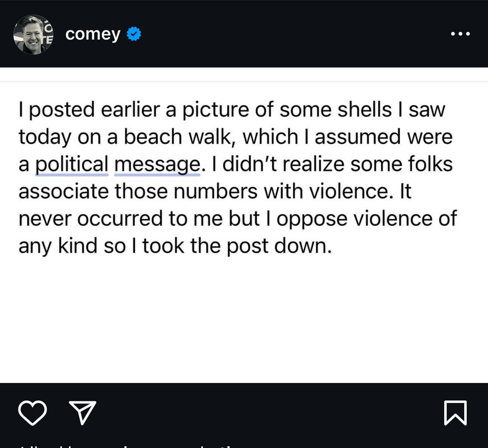Screen dimensions: 488x448
Task: Click the dark action bar between share and bookmark
Action: click(x=269, y=413)
